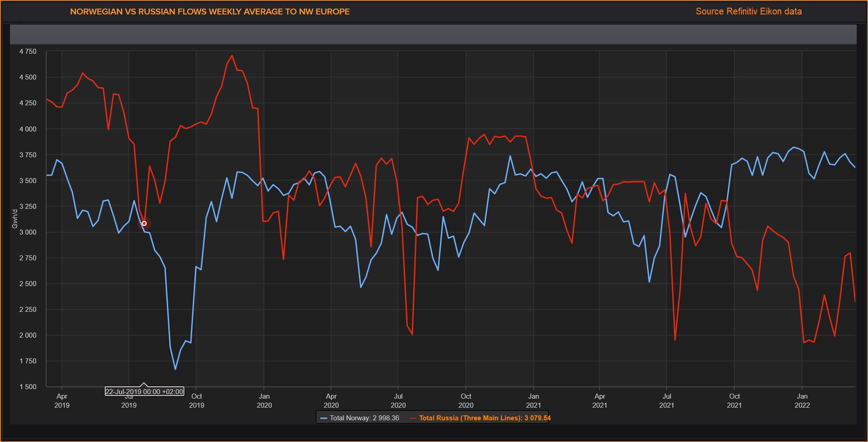Click the 1 750 y-axis value
Viewport: 868px width, 442px height.
coord(28,361)
